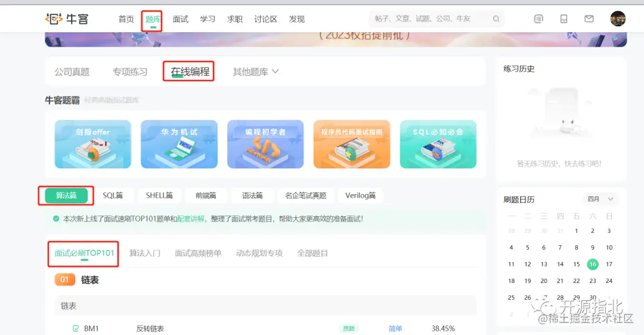Open the user avatar menu
Screen dimensions: 644x335
tap(618, 19)
